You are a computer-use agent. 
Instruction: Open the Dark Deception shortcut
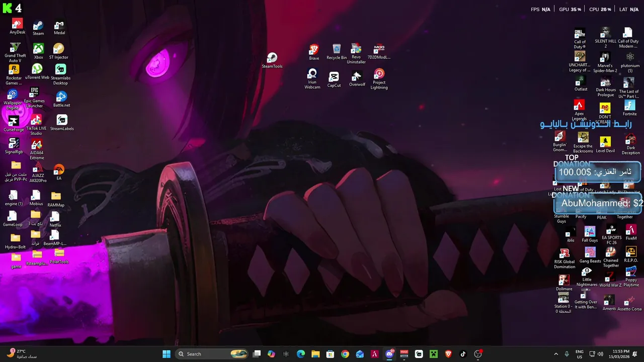pyautogui.click(x=630, y=145)
